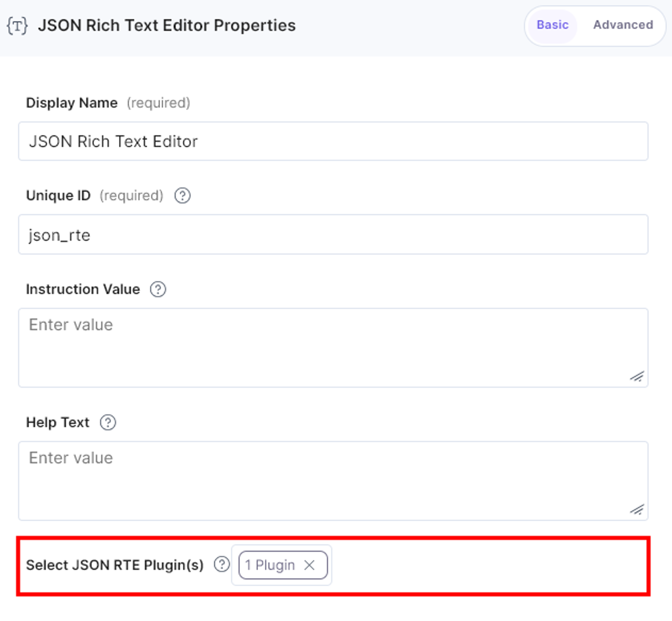Image resolution: width=672 pixels, height=621 pixels.
Task: Click the JSON Rich Text Editor Properties title
Action: (x=167, y=26)
